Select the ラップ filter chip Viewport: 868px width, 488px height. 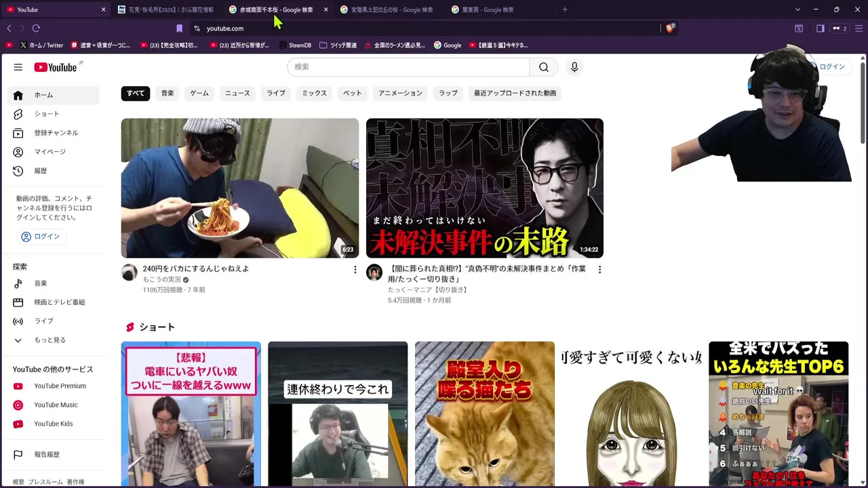point(448,93)
